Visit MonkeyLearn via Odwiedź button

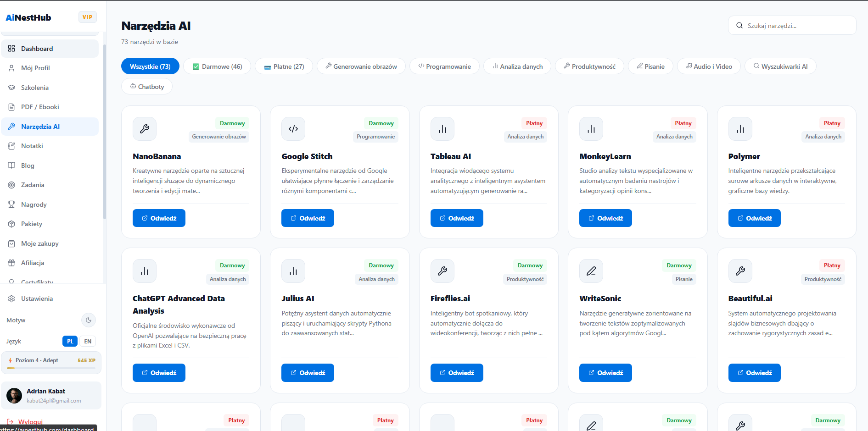coord(605,218)
